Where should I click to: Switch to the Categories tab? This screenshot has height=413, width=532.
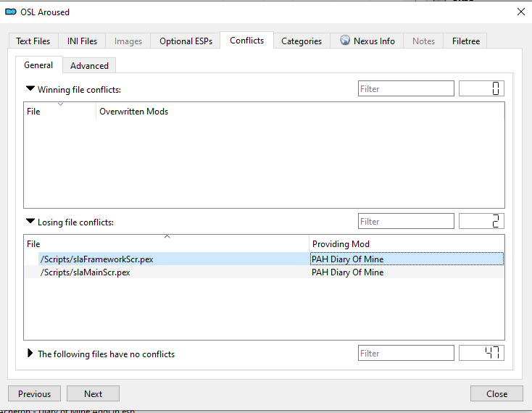(x=302, y=41)
